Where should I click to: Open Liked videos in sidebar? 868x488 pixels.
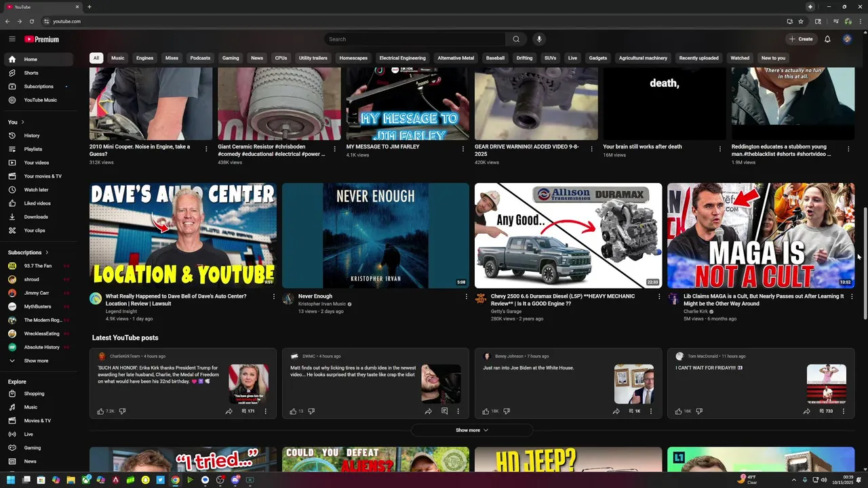coord(37,203)
